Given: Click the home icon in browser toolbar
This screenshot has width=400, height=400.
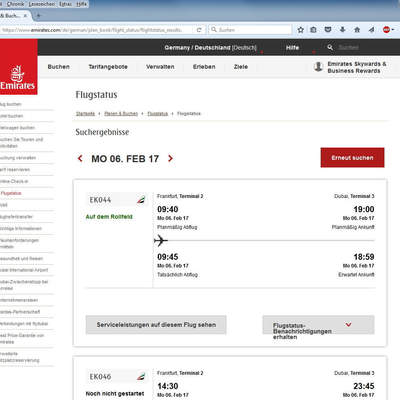Looking at the screenshot, I should coord(357,30).
